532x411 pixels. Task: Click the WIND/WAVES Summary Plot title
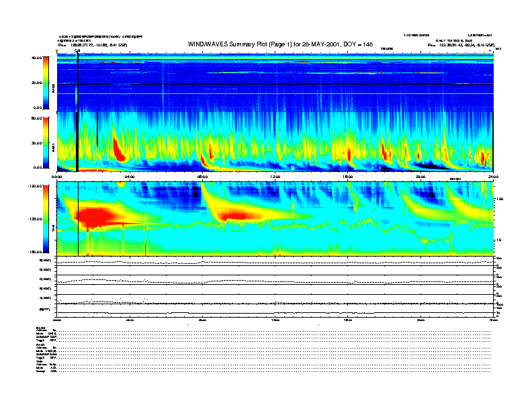[280, 44]
